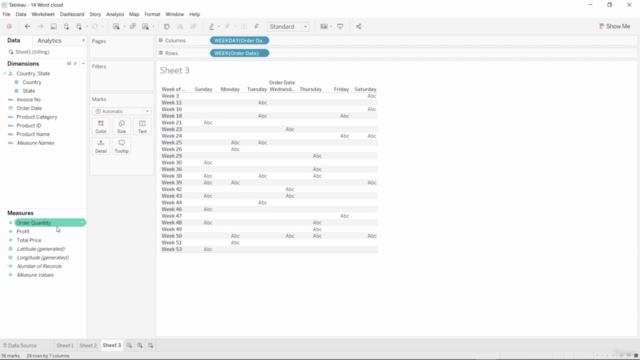The image size is (640, 360).
Task: Select the Product Category dimension
Action: [37, 117]
